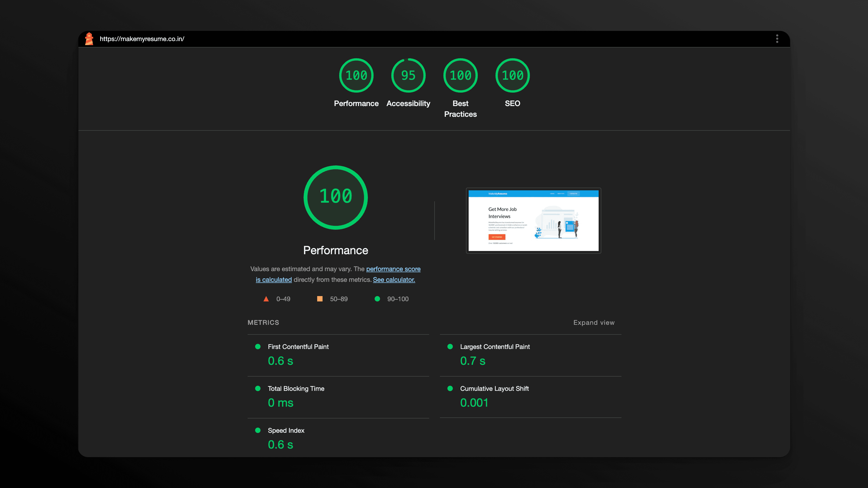Click the website screenshot thumbnail
This screenshot has height=488, width=868.
point(533,221)
